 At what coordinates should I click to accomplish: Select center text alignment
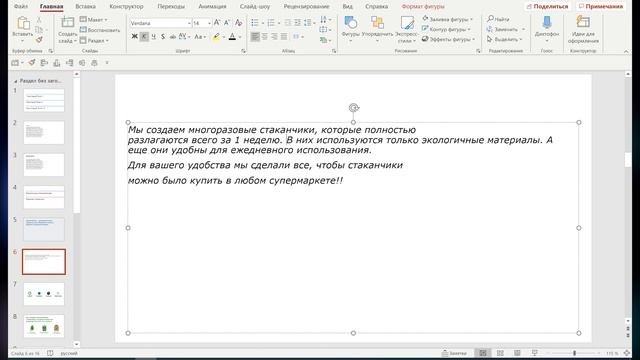265,37
